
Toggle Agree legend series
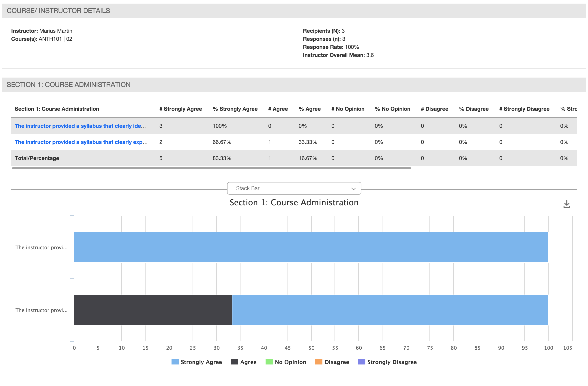244,362
